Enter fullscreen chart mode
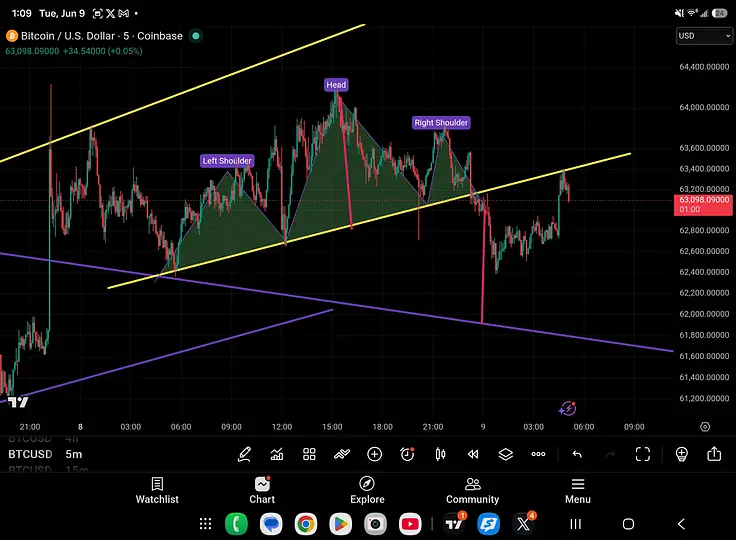This screenshot has height=540, width=736. click(643, 454)
